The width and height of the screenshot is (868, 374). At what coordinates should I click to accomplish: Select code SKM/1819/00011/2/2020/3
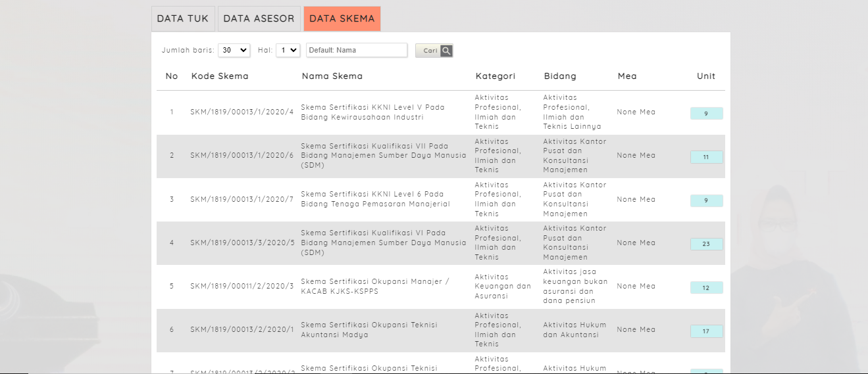[x=242, y=286]
